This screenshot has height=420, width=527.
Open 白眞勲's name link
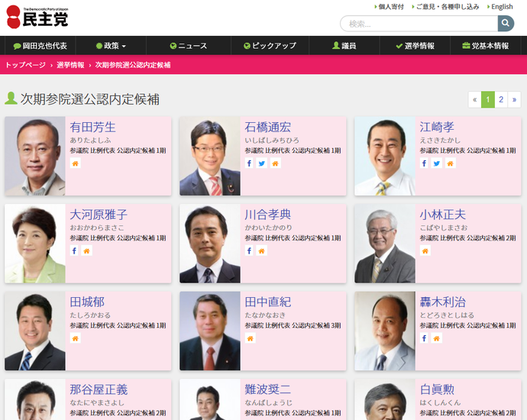pos(437,389)
